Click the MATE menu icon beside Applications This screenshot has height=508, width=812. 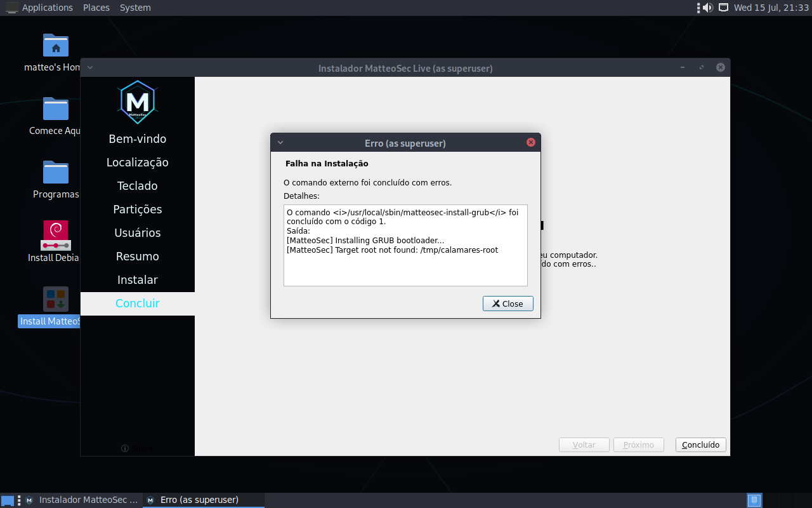11,8
